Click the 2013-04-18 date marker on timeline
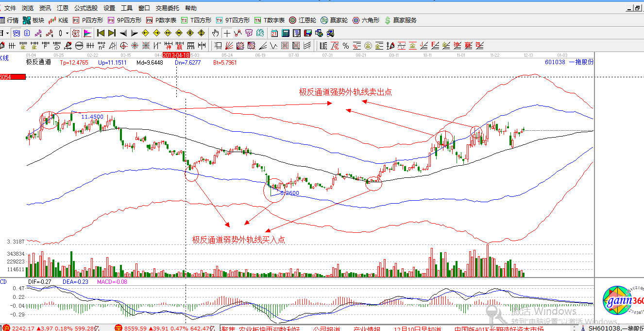The image size is (644, 331). coord(176,55)
